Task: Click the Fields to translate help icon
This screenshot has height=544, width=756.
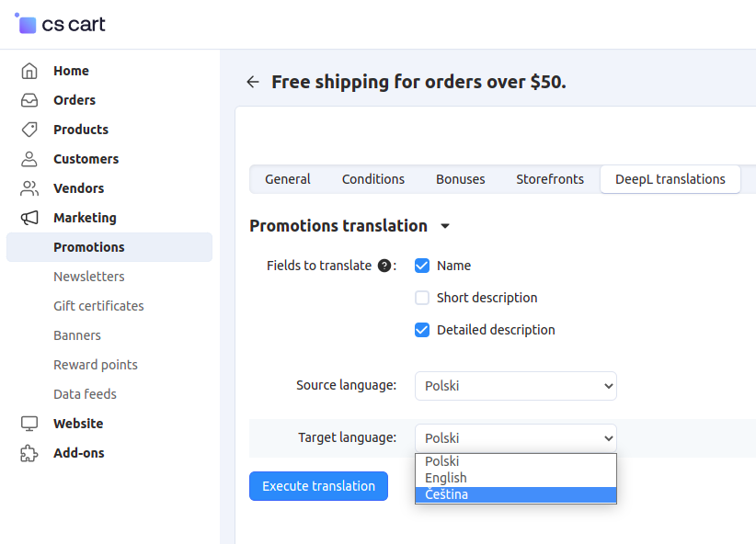Action: pyautogui.click(x=384, y=266)
